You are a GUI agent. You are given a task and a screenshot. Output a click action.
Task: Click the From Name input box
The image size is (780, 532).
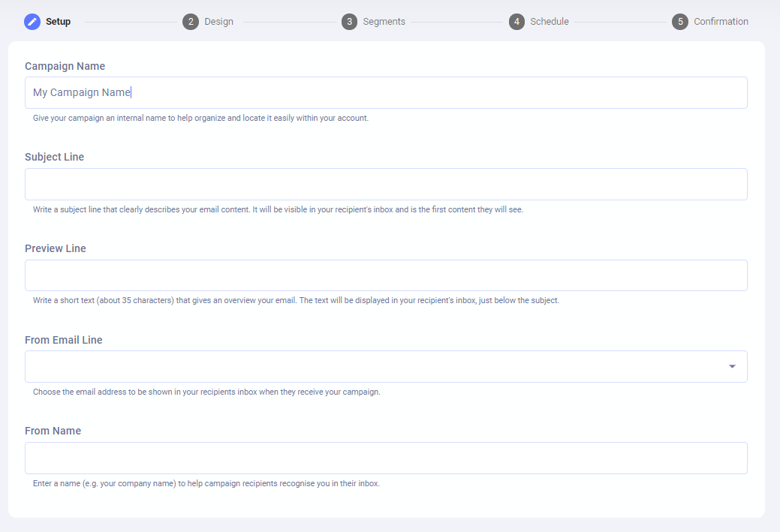coord(386,458)
